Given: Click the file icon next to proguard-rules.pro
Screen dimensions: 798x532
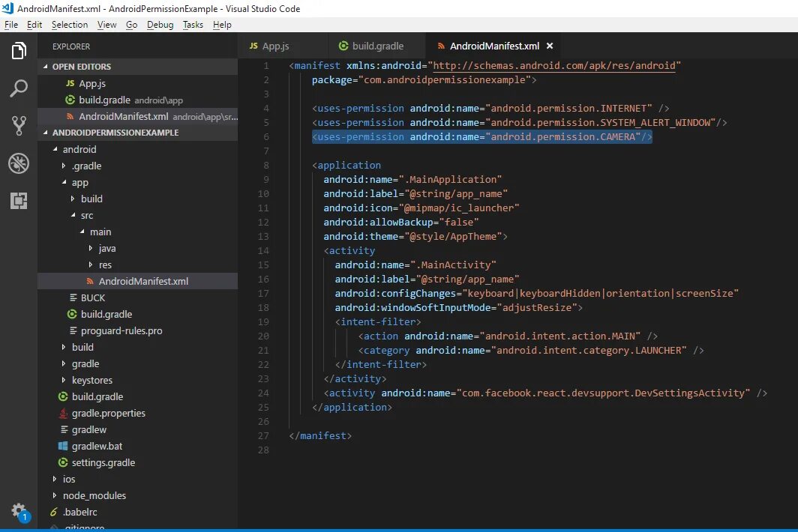Looking at the screenshot, I should tap(73, 330).
